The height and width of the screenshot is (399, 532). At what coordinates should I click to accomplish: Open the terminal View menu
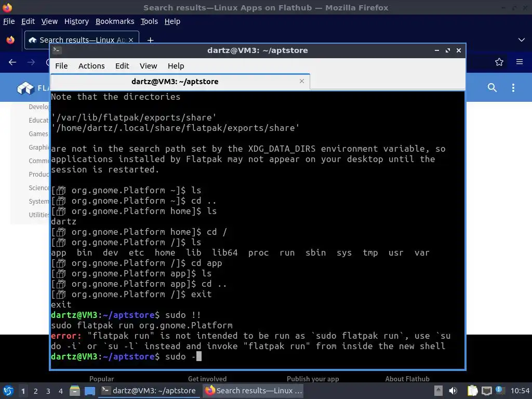[148, 66]
